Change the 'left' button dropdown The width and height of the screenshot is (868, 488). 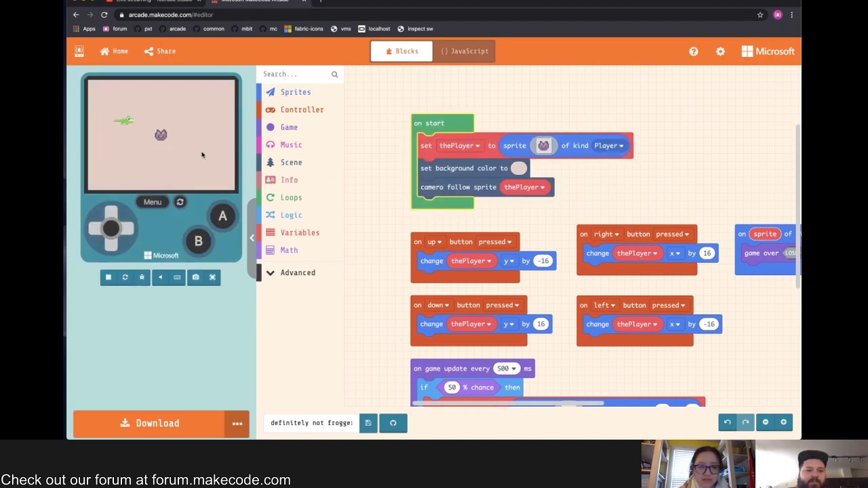click(604, 306)
